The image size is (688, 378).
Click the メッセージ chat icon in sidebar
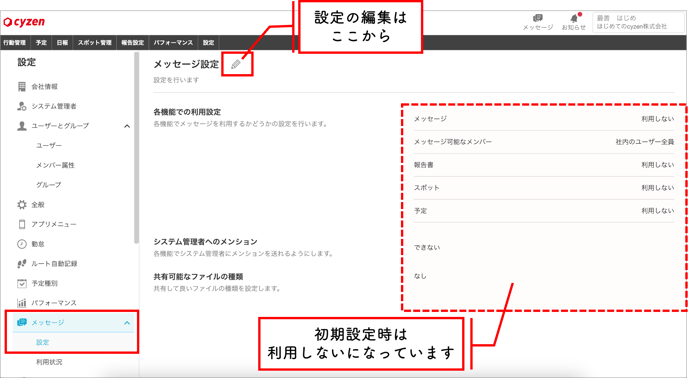click(22, 322)
